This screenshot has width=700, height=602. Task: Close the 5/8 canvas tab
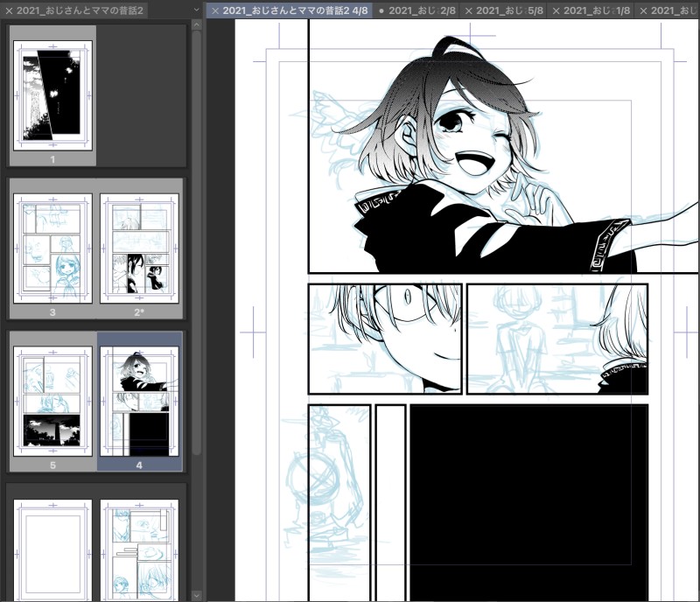coord(469,10)
